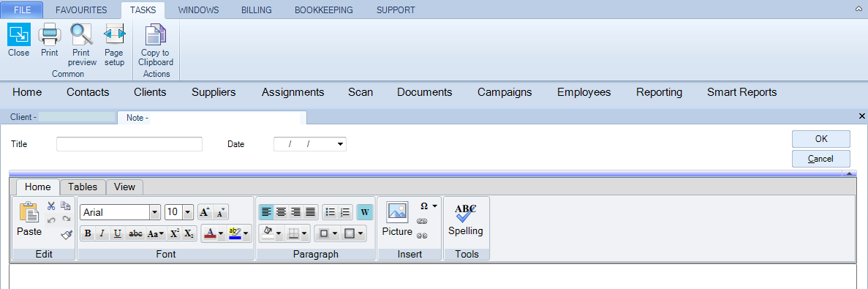Click the Copy icon in Edit group
The height and width of the screenshot is (289, 868).
(66, 206)
